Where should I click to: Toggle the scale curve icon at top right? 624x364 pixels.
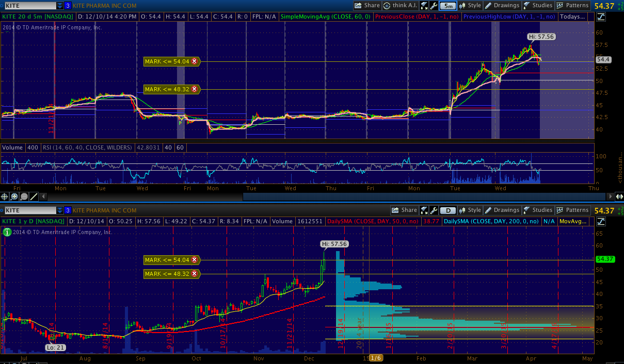601,17
